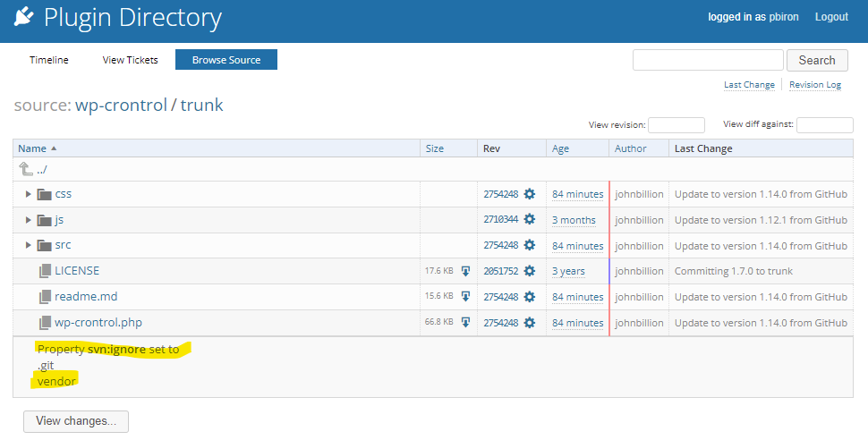This screenshot has height=440, width=868.
Task: Click the trunk breadcrumb link
Action: click(x=201, y=105)
